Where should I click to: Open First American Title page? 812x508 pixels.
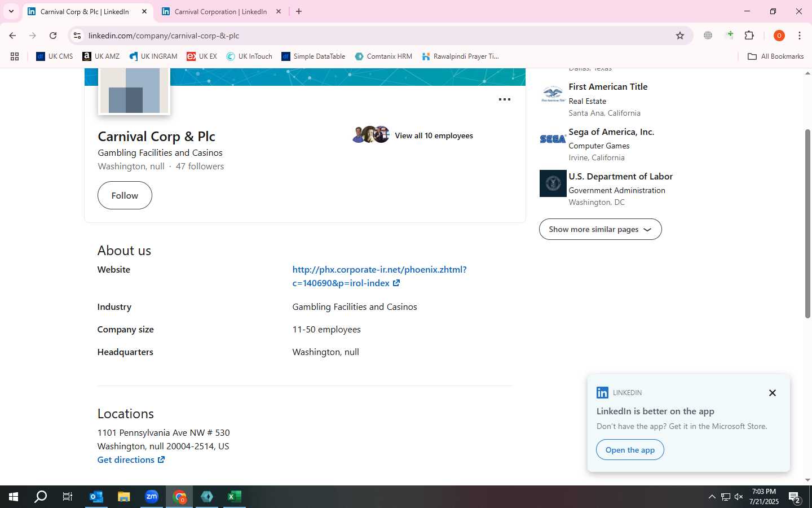pyautogui.click(x=608, y=86)
